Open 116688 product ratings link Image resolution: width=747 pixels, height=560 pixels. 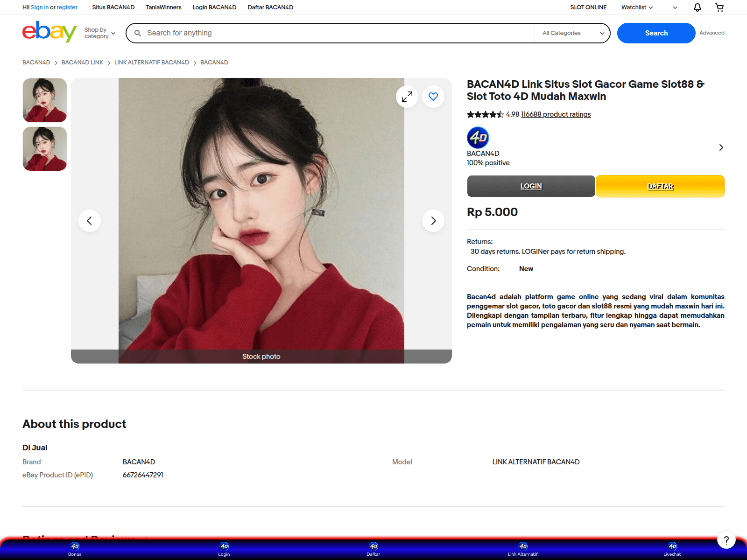[556, 114]
